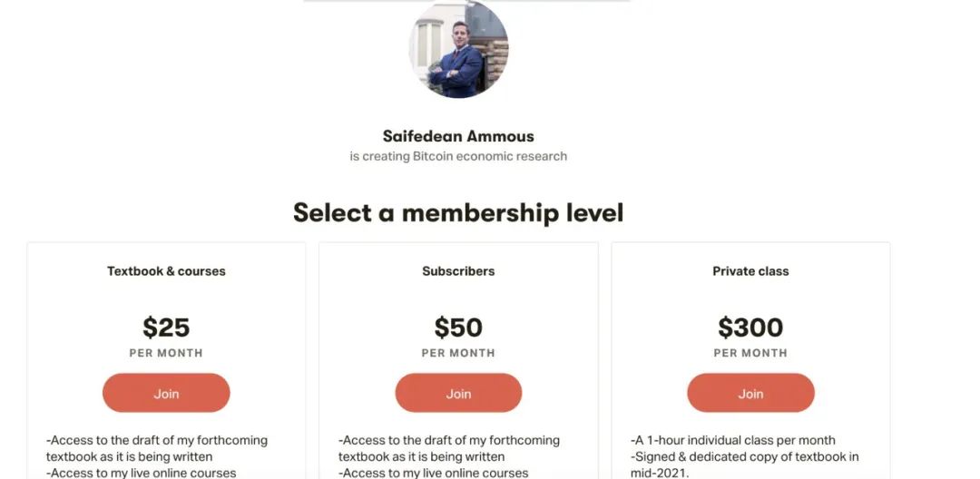Click the $25 price amount

tap(166, 327)
